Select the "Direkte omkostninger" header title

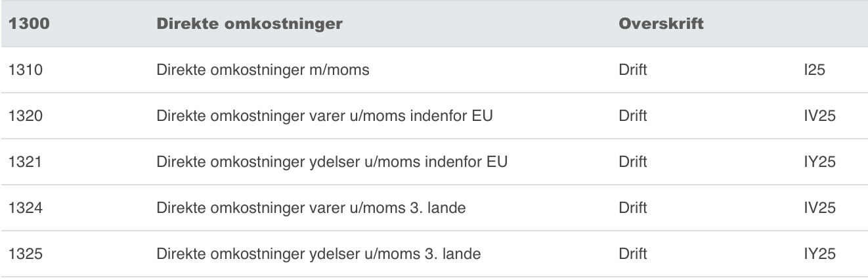[x=249, y=24]
